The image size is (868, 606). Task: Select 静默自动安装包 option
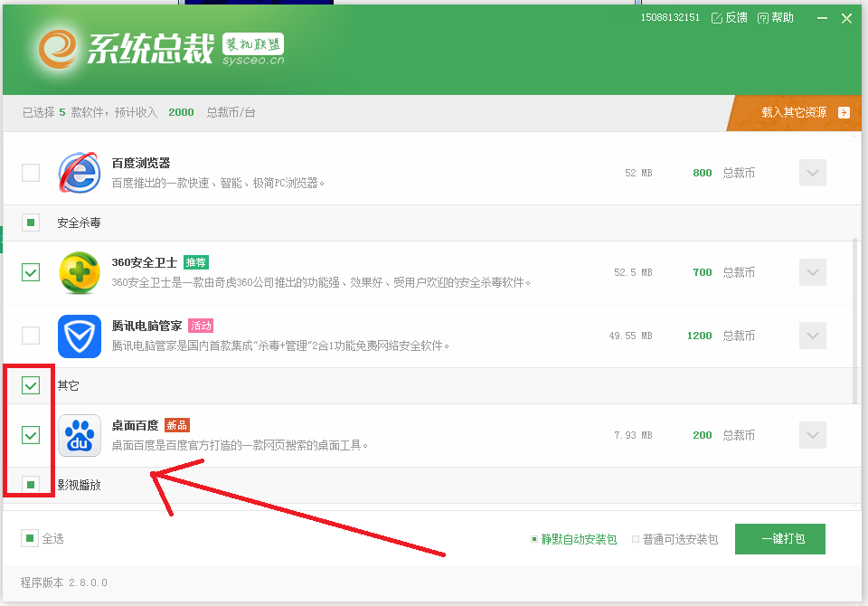click(573, 539)
